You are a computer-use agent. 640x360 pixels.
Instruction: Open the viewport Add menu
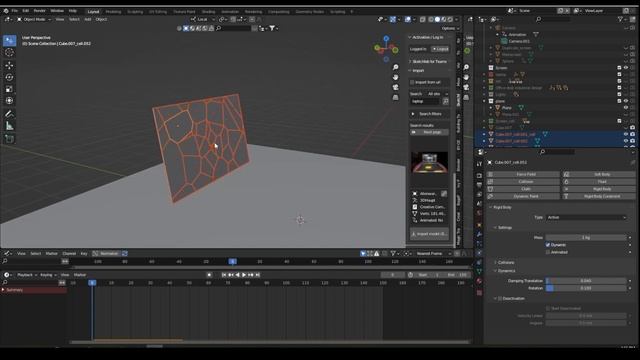(87, 19)
